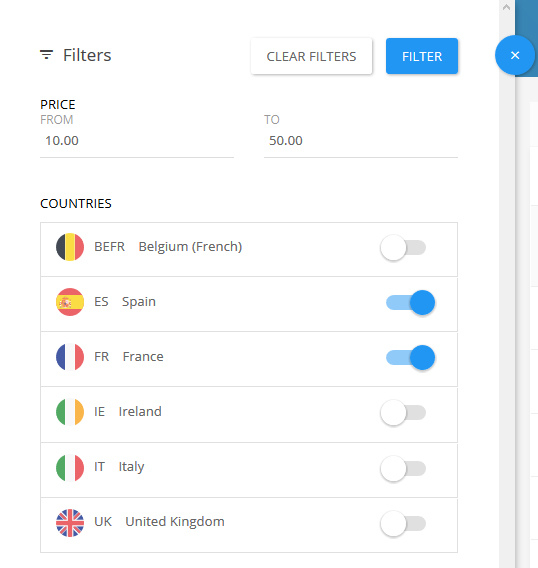Click the Italy flag icon

(70, 467)
